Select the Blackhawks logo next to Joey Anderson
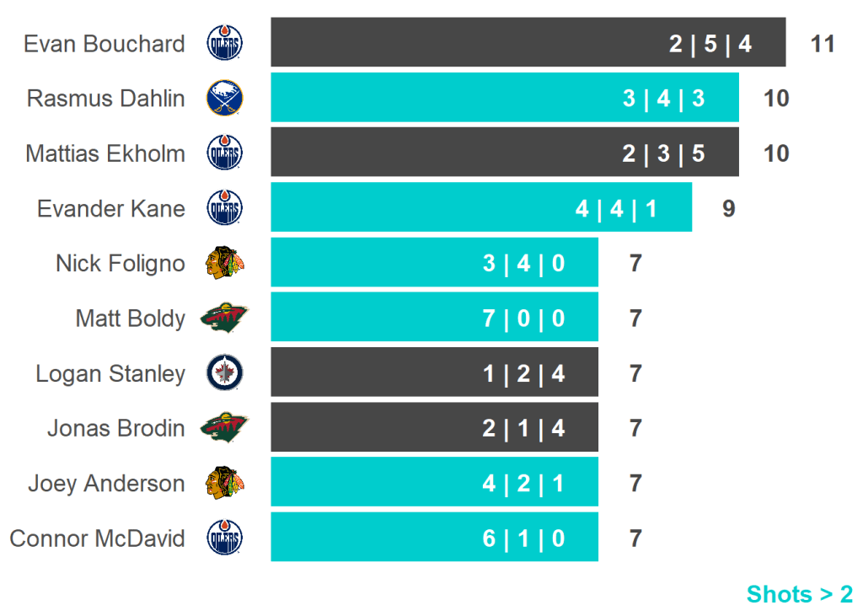863x616 pixels. (x=224, y=483)
